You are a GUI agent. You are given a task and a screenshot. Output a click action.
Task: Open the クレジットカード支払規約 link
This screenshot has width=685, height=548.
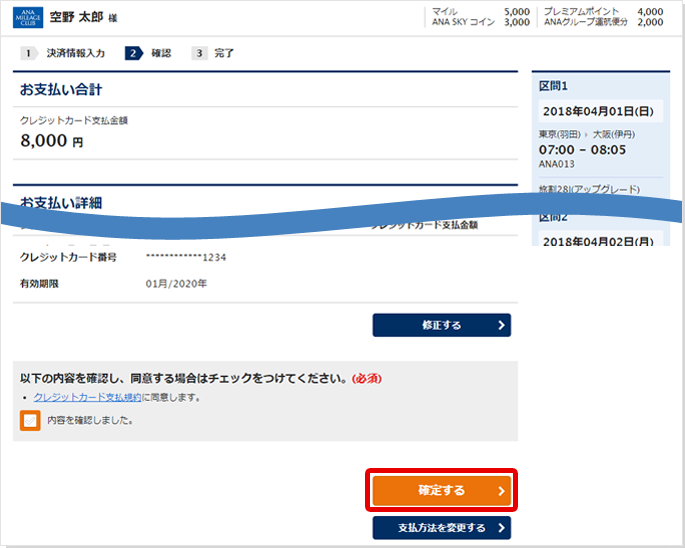(x=87, y=397)
